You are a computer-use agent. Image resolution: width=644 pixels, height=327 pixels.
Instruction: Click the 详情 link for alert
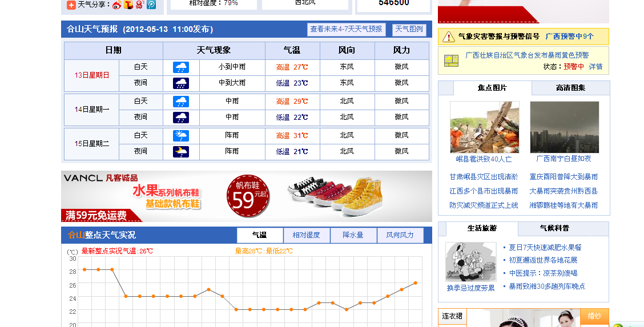coord(595,66)
